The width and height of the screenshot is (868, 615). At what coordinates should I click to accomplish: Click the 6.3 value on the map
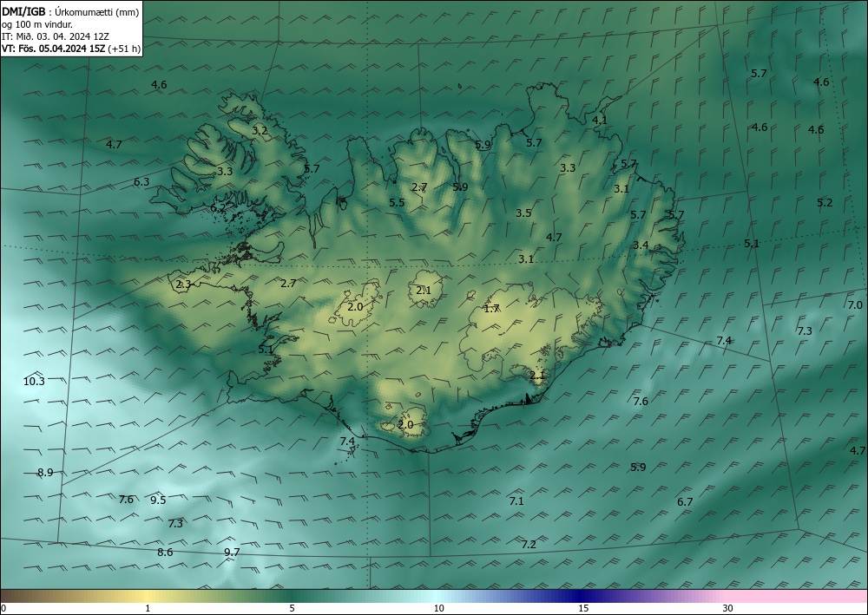(x=141, y=182)
